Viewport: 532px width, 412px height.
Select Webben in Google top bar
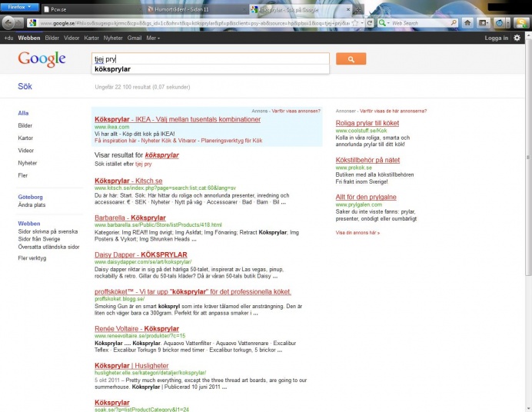click(29, 38)
